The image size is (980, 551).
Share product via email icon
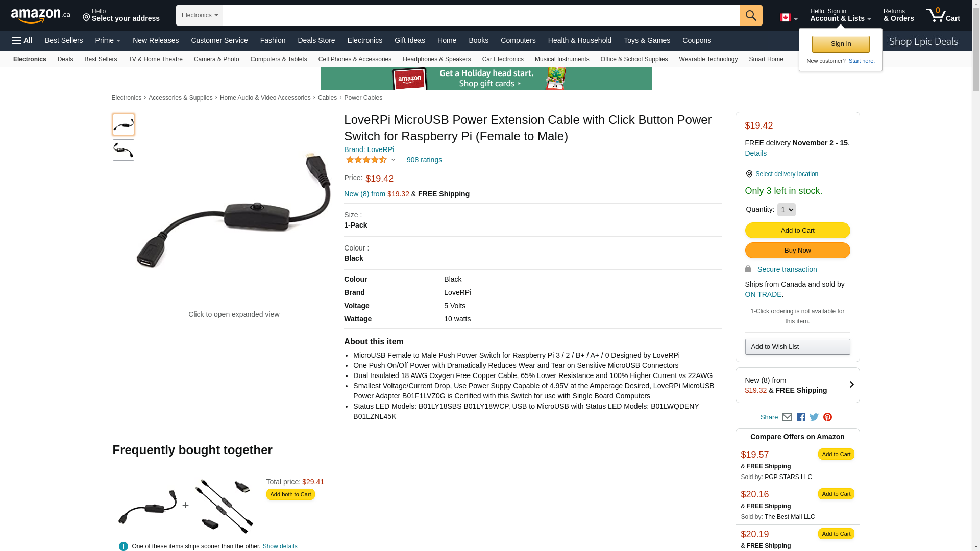click(787, 417)
